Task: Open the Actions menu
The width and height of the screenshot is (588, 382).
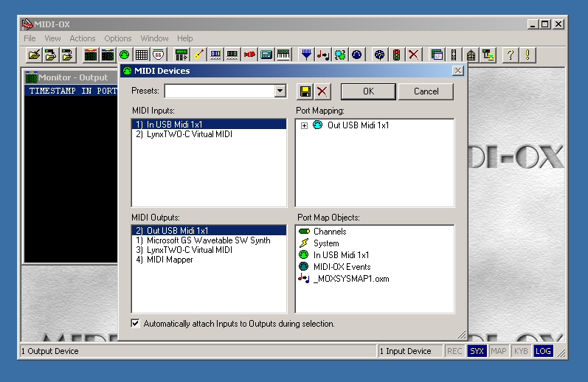Action: click(83, 38)
